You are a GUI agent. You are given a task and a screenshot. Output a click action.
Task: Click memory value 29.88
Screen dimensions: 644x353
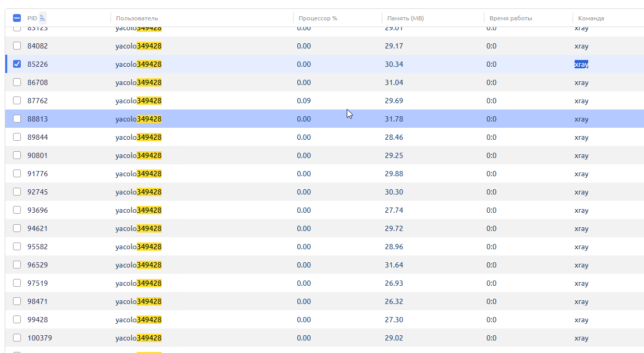pyautogui.click(x=394, y=174)
